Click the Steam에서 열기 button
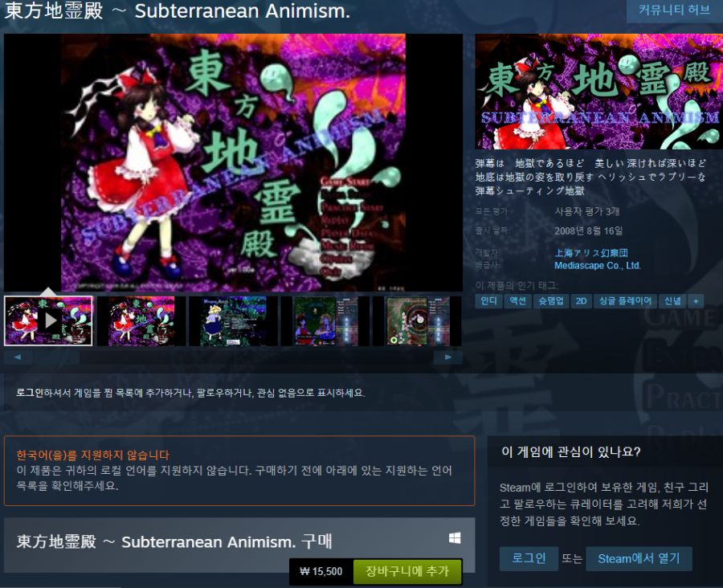This screenshot has height=588, width=723. click(639, 558)
